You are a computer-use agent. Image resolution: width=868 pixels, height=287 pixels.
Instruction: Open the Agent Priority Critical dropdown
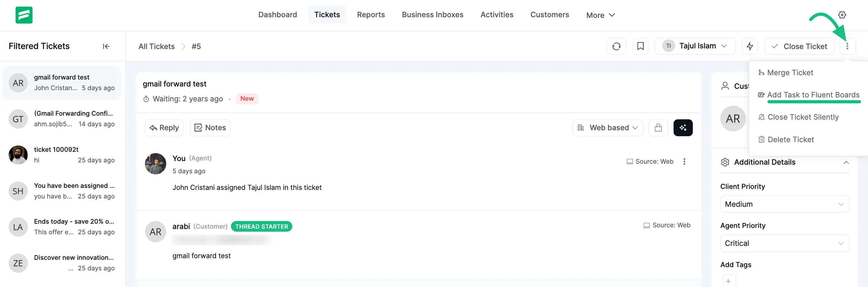[x=784, y=243]
